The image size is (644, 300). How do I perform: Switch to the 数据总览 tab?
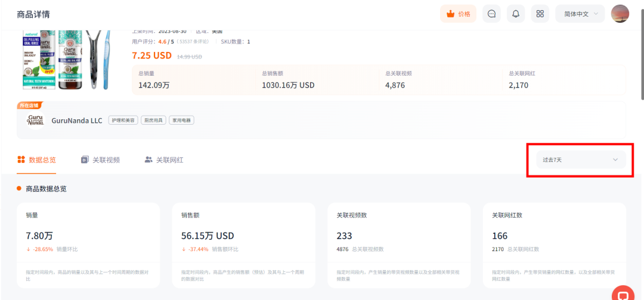(x=36, y=160)
